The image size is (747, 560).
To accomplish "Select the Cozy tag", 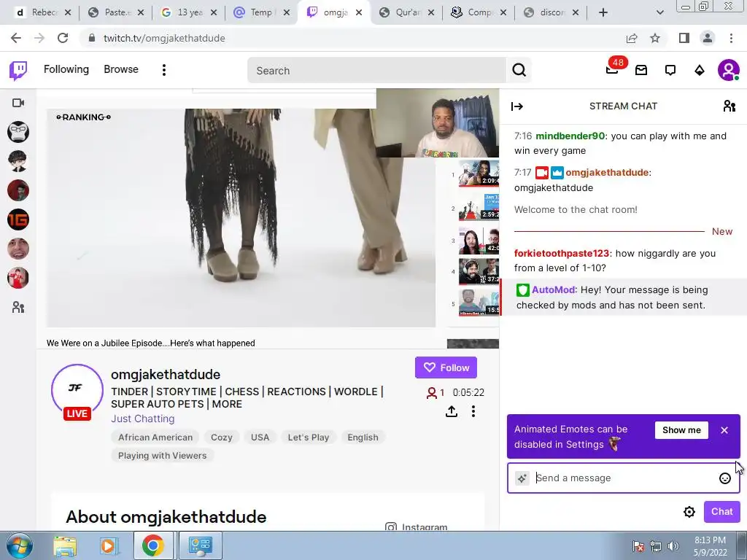I will pos(222,437).
